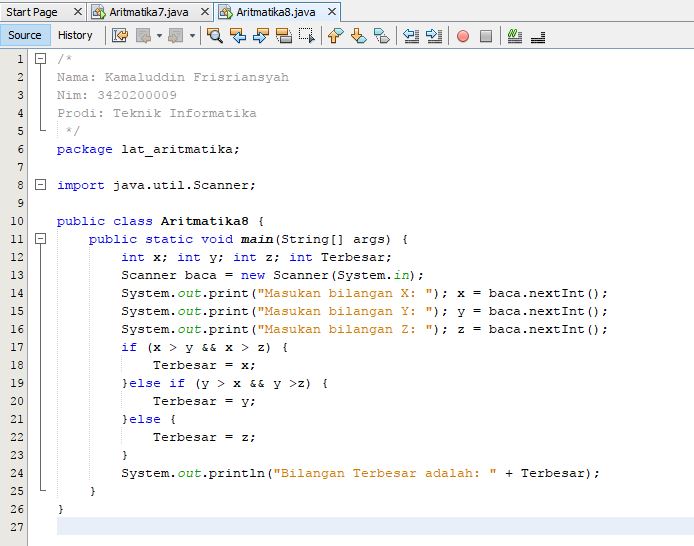The width and height of the screenshot is (694, 546).
Task: Open the Start Page tab
Action: pyautogui.click(x=32, y=12)
